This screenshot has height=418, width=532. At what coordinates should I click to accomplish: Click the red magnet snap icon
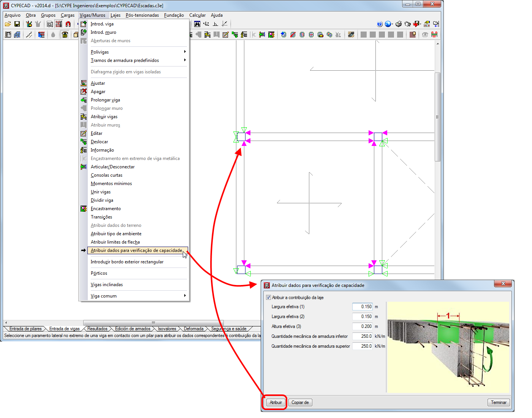(x=68, y=24)
